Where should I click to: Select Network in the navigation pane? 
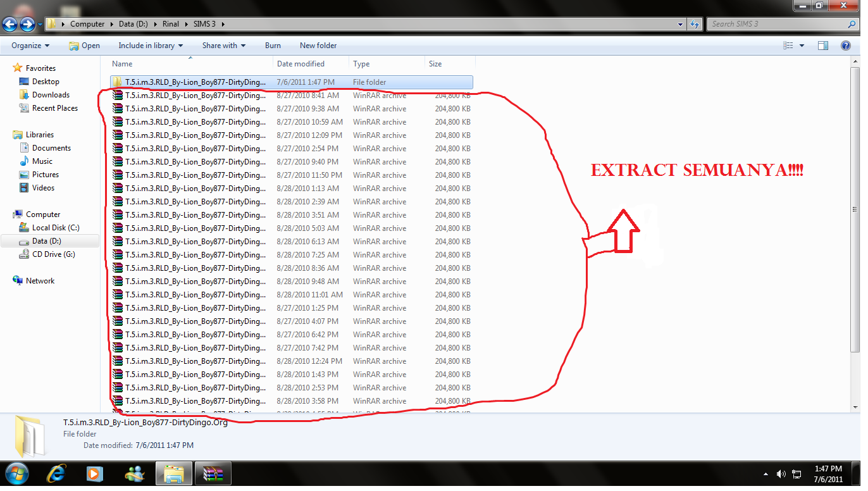point(40,281)
